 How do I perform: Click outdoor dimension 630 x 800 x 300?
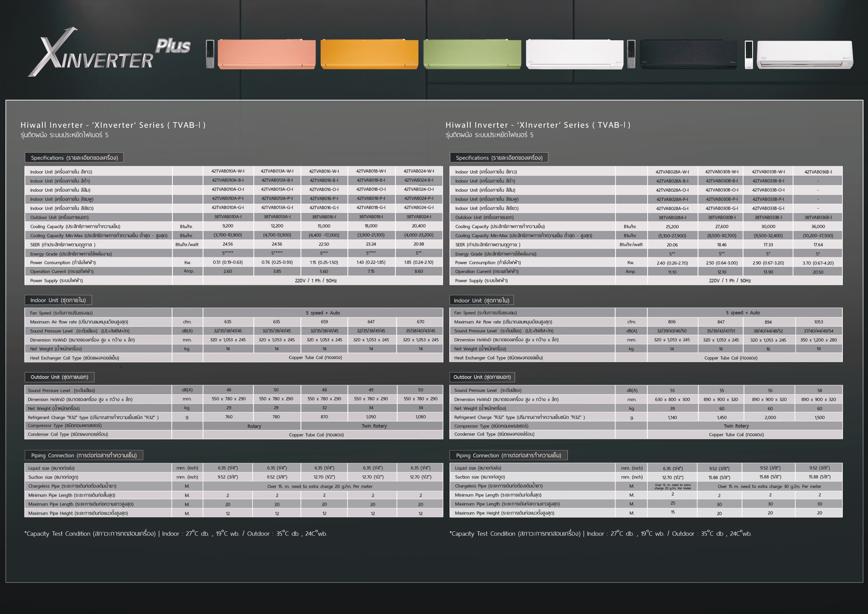[x=672, y=399]
